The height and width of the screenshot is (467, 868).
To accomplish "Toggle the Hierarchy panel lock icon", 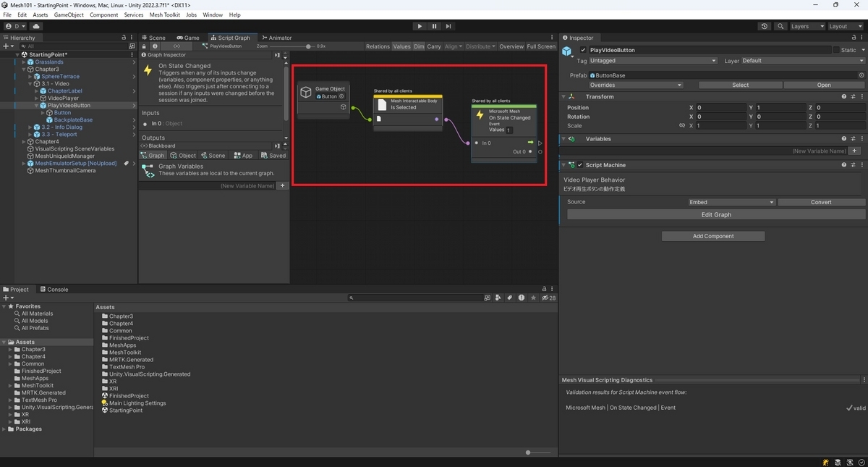I will click(x=125, y=38).
